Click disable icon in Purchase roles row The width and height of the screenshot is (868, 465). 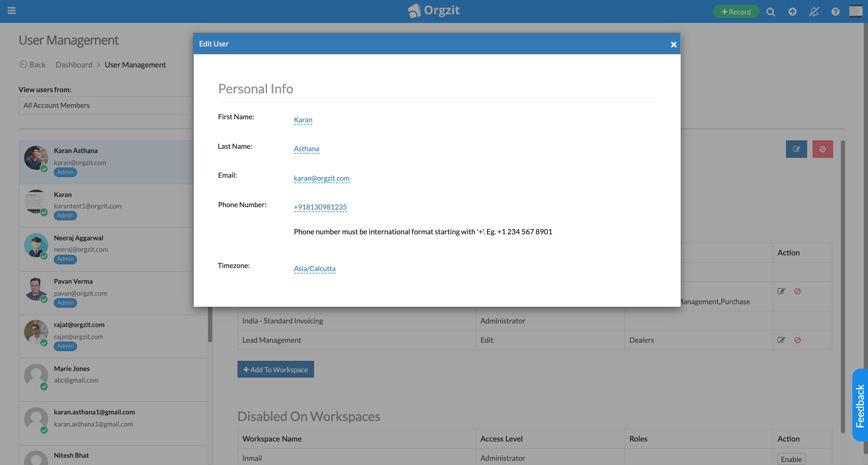797,291
